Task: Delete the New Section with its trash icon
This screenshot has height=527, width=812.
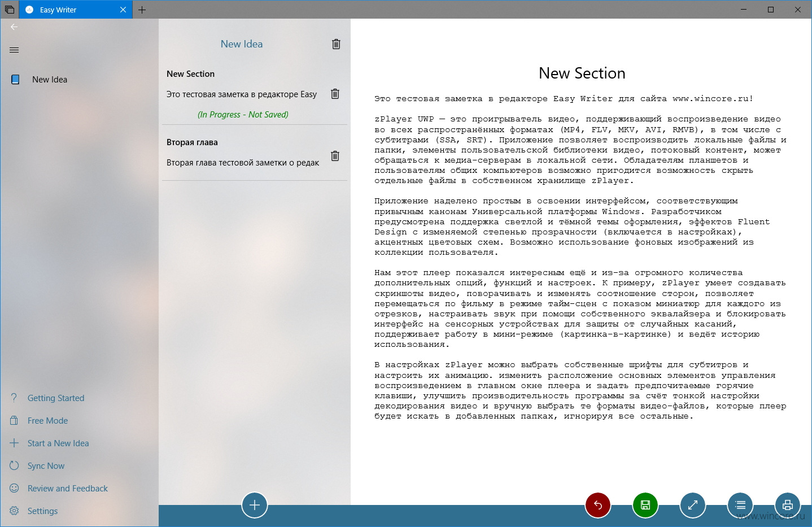Action: 335,94
